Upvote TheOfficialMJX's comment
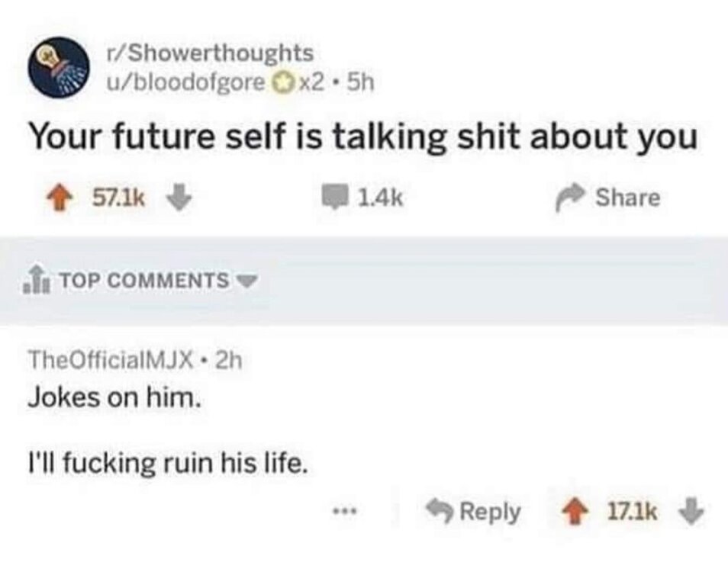The height and width of the screenshot is (572, 728). pos(570,512)
